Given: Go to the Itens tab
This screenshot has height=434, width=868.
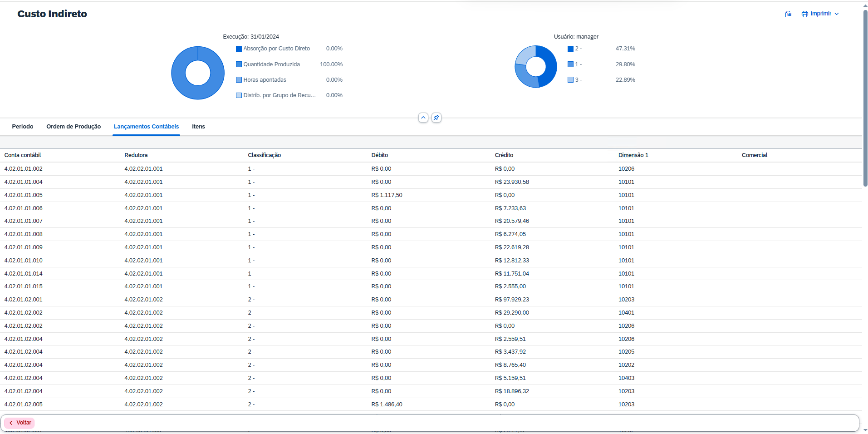Looking at the screenshot, I should pos(198,127).
